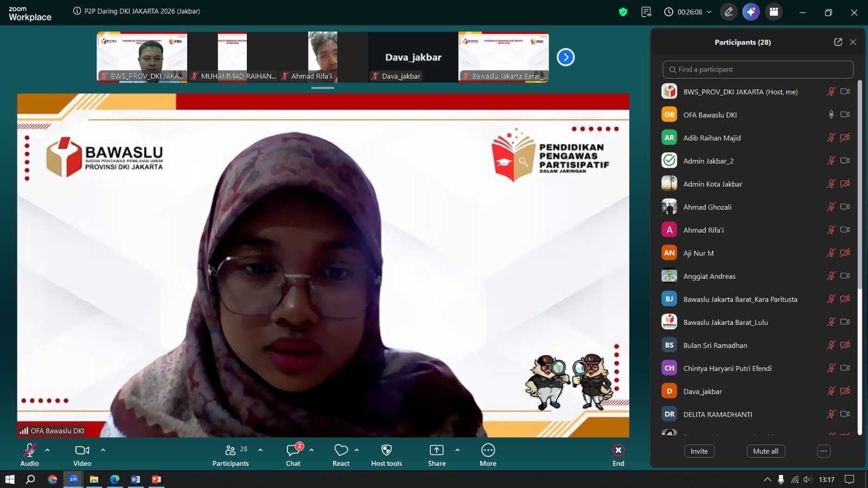Open the Apps icon next to AI Companion

pyautogui.click(x=774, y=12)
